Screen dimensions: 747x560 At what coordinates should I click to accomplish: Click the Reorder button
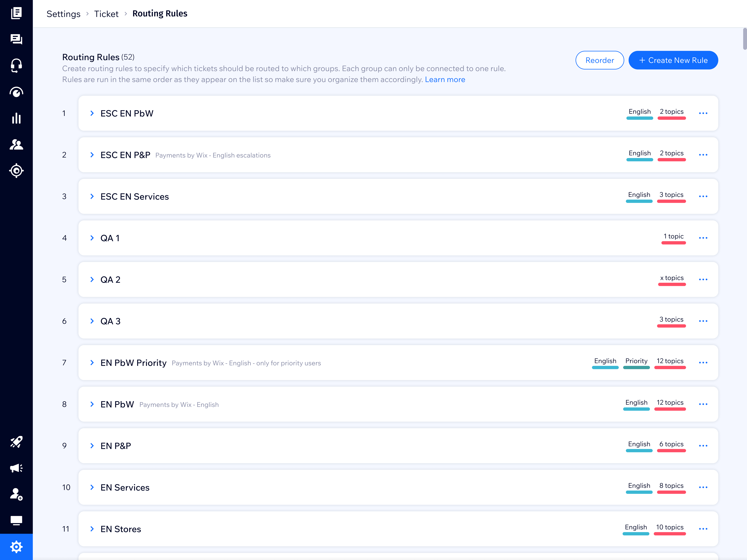pos(599,60)
